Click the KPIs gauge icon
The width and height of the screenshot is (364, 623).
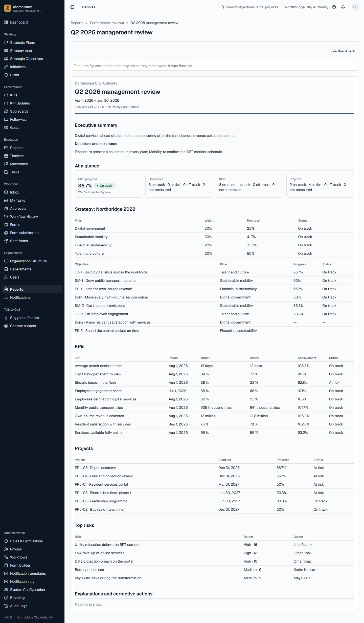point(6,95)
